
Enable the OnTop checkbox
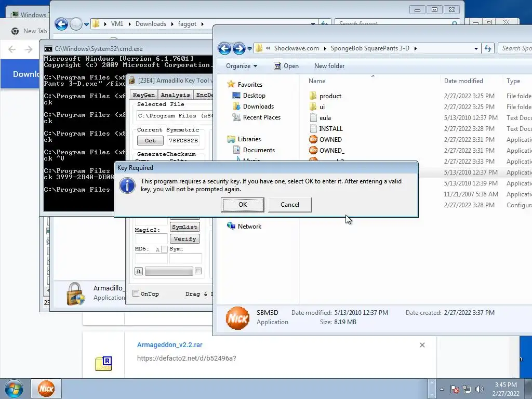coord(136,294)
